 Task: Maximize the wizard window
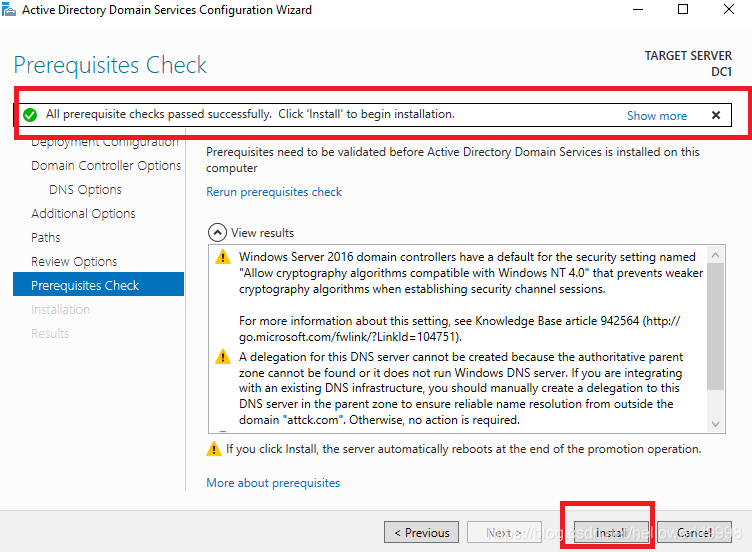click(683, 10)
